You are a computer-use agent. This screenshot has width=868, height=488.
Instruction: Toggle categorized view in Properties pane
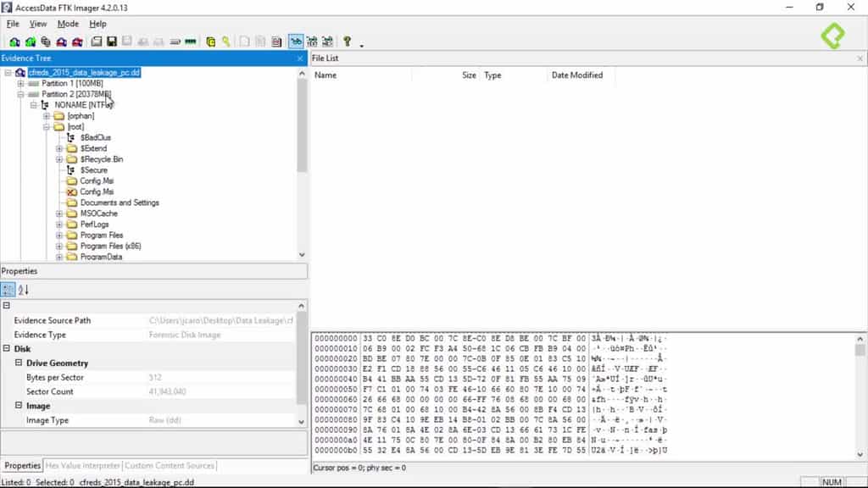tap(8, 290)
